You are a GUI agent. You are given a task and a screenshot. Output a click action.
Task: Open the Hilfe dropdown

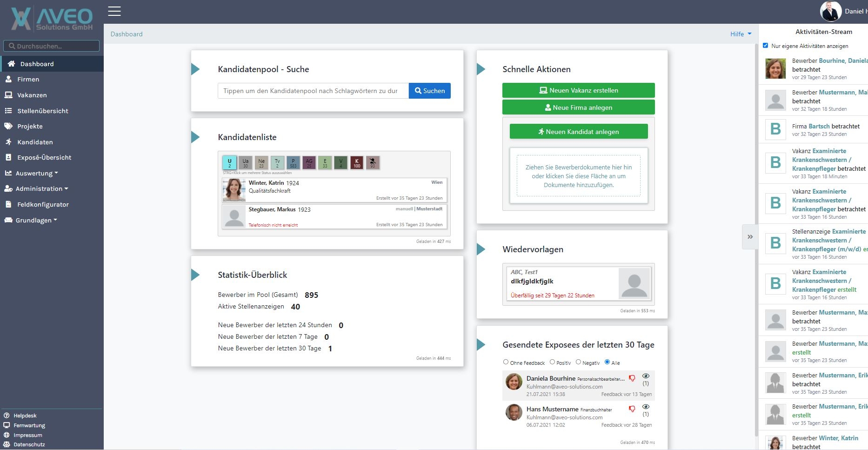(x=741, y=34)
